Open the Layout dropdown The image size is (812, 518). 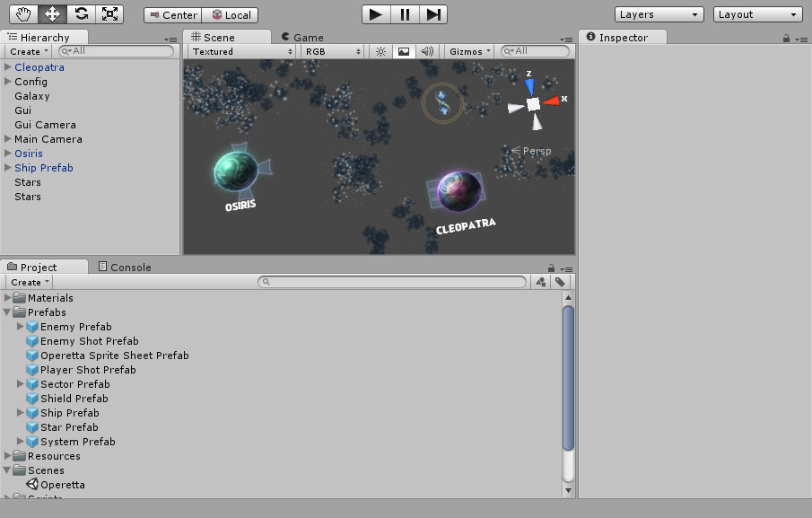tap(757, 14)
